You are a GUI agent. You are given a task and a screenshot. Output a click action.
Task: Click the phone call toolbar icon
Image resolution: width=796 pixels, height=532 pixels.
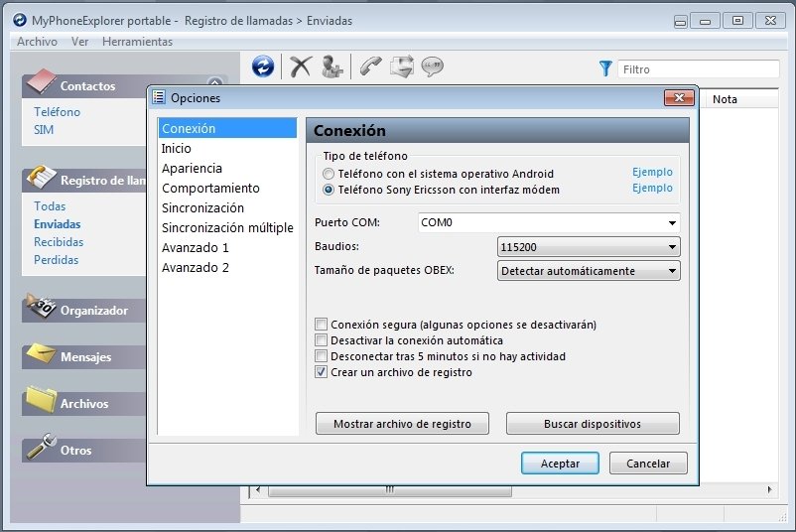coord(370,66)
